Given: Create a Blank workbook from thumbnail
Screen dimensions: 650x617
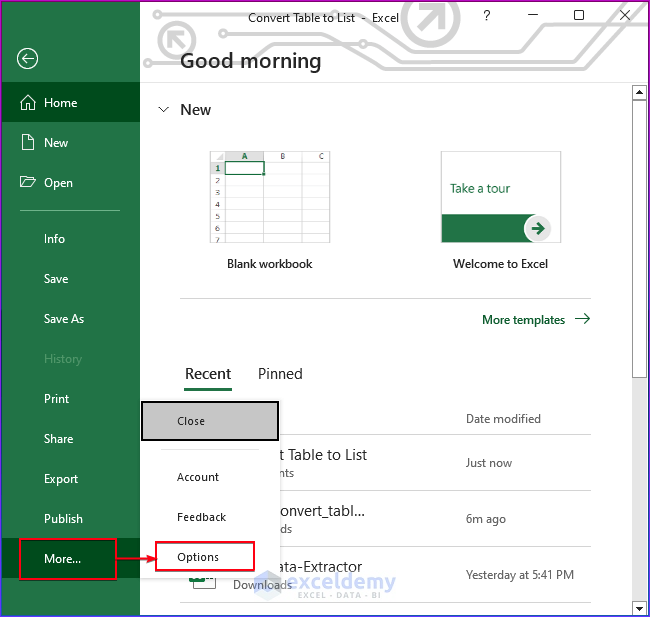Looking at the screenshot, I should [x=270, y=197].
